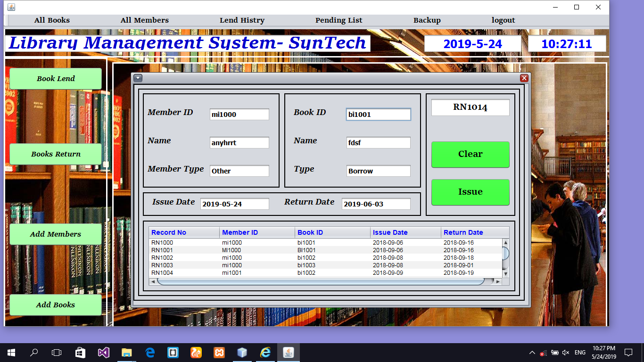
Task: Click the Java icon in title bar
Action: coord(11,7)
